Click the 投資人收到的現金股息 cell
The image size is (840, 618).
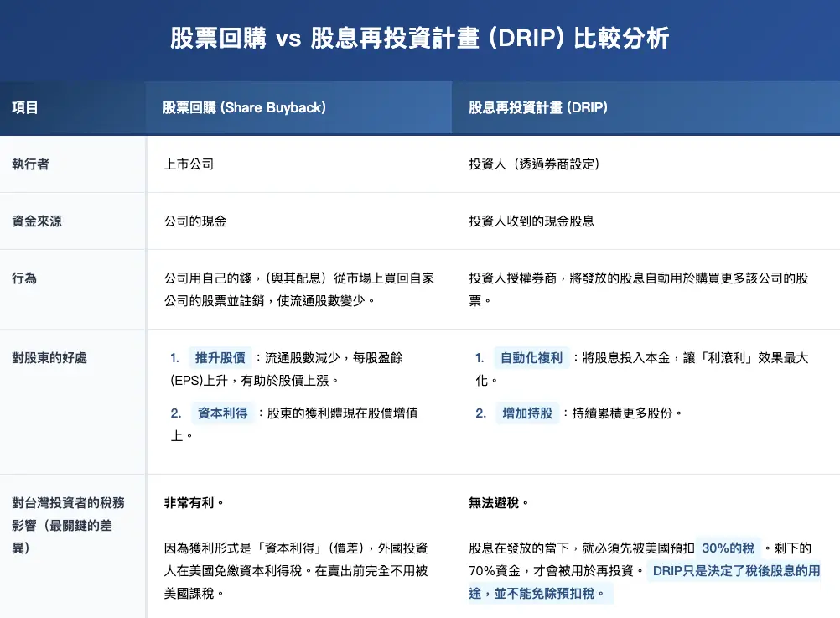pos(531,221)
